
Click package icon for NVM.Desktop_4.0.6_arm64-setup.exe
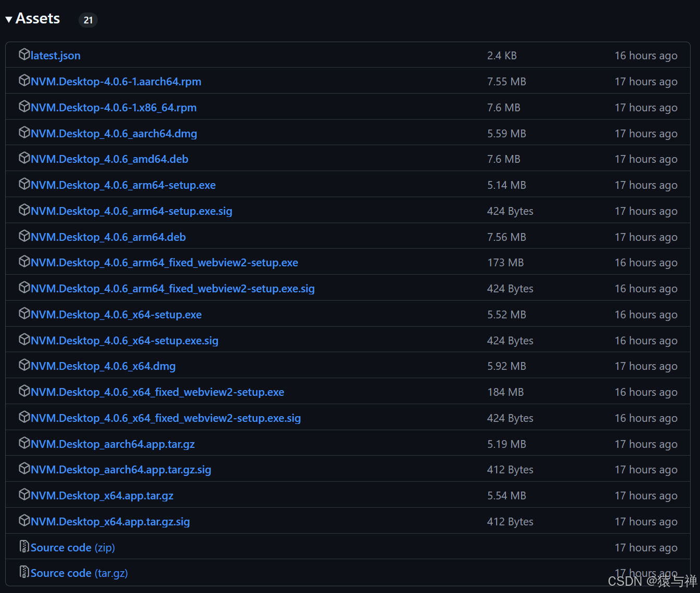tap(24, 184)
